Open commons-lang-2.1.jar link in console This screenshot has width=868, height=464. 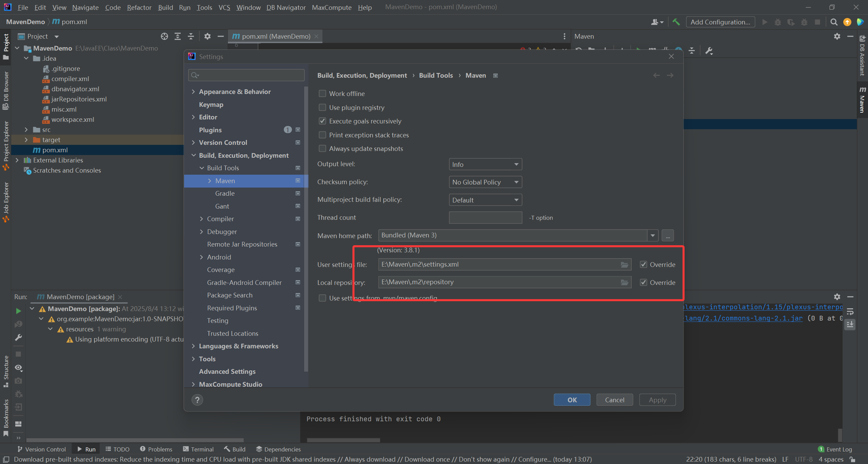click(x=743, y=318)
